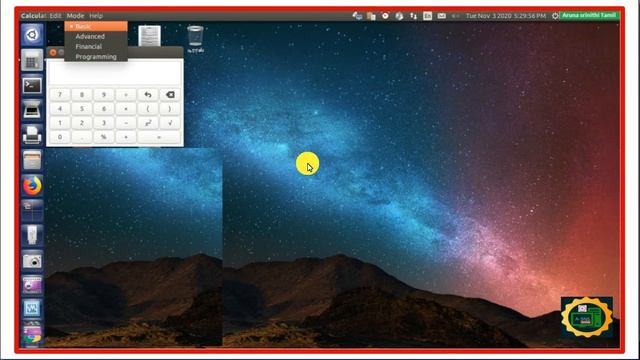Open the system gear menu in panel

[555, 16]
